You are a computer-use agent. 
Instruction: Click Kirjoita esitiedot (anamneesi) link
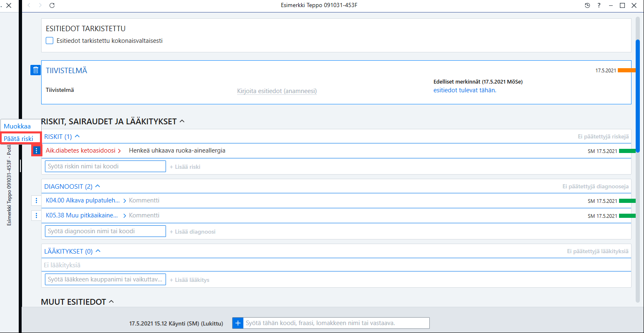pos(277,91)
